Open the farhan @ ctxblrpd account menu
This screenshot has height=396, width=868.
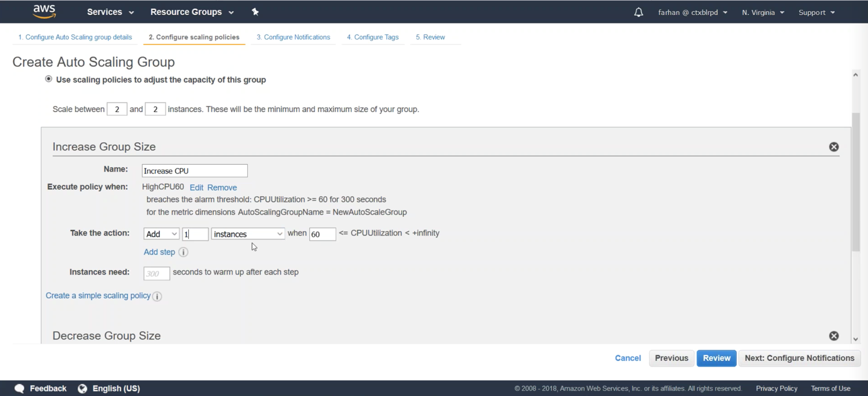click(x=693, y=13)
